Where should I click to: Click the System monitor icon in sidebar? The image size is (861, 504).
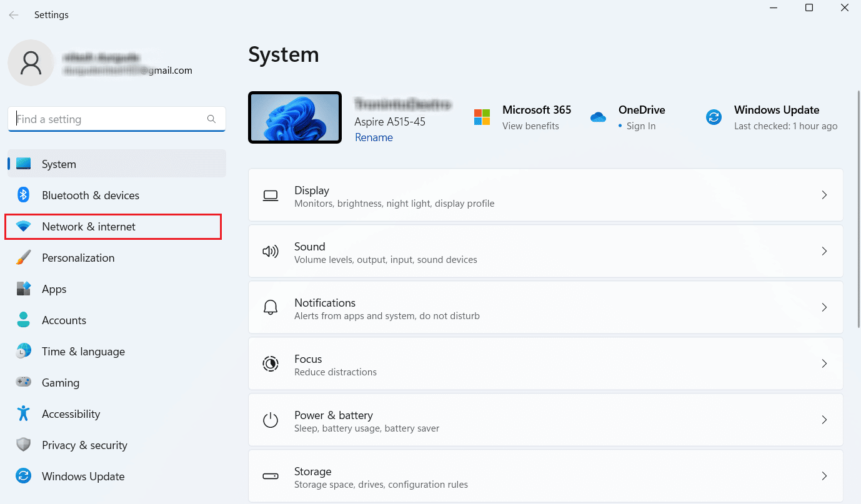coord(24,164)
